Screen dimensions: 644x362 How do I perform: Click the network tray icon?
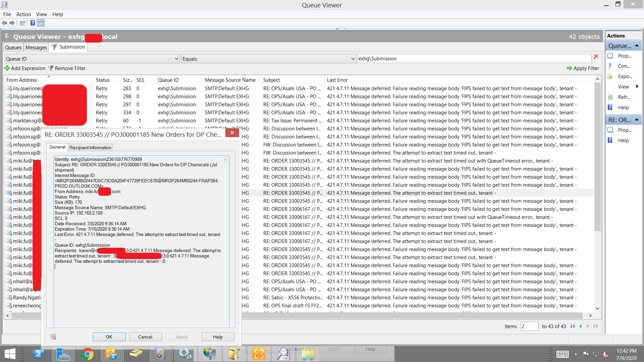point(596,354)
